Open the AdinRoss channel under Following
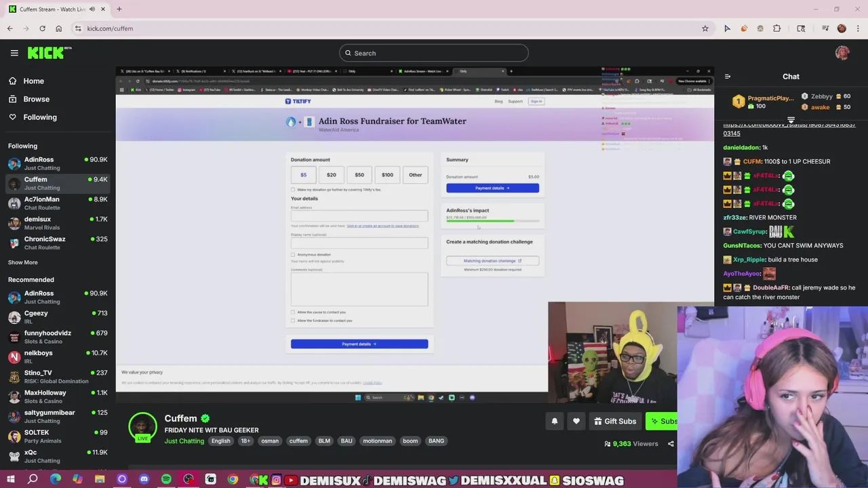This screenshot has width=868, height=488. 58,163
